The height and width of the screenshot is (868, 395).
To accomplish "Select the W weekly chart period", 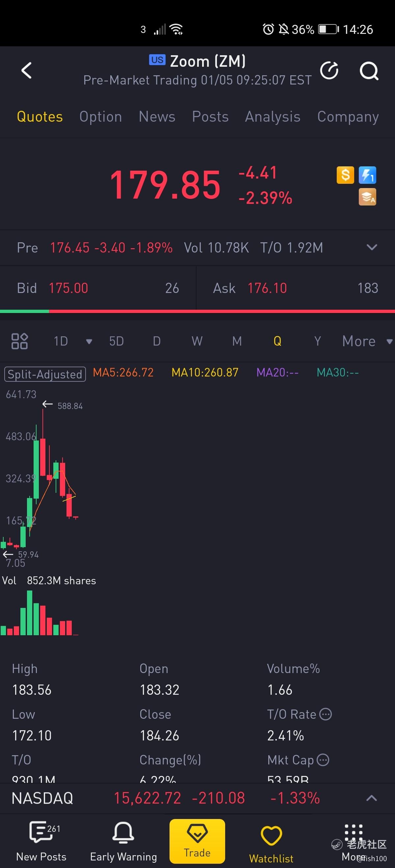I will (197, 341).
